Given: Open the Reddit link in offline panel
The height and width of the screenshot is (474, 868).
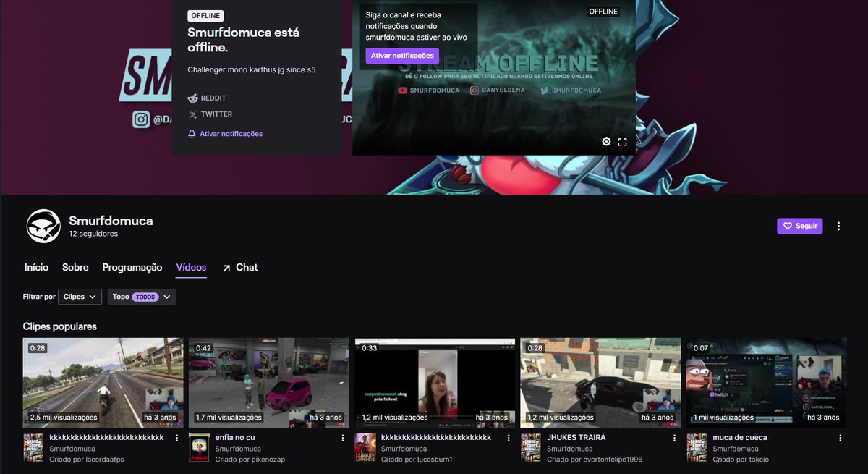Looking at the screenshot, I should (207, 98).
